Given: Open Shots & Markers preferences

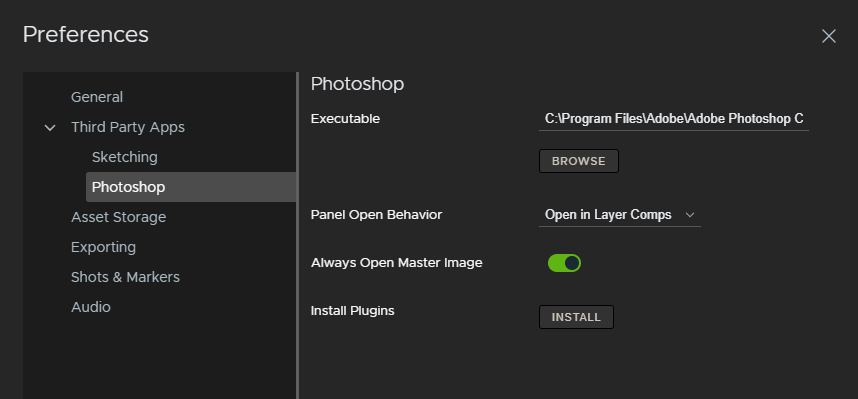Looking at the screenshot, I should point(125,277).
